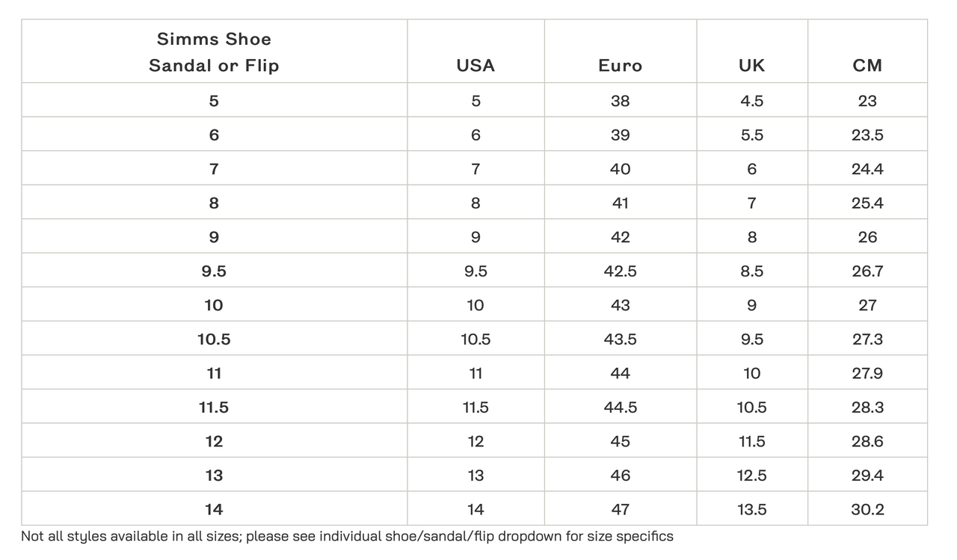Click the CM value 30.2
957x560 pixels.
click(867, 510)
